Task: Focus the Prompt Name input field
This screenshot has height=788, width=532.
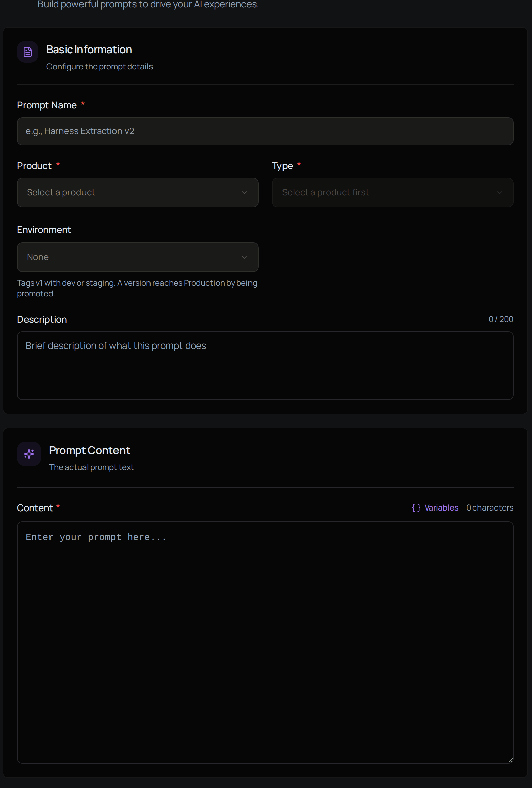Action: 265,131
